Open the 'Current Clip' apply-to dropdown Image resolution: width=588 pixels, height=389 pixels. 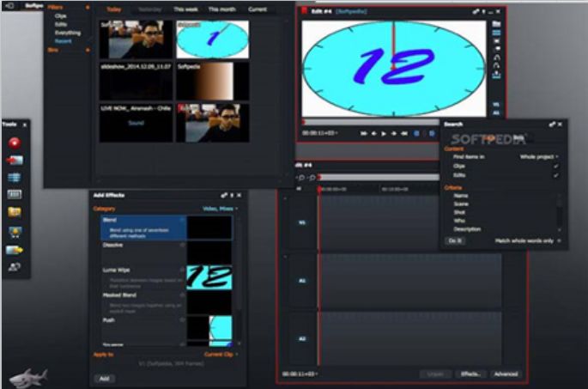pyautogui.click(x=221, y=354)
